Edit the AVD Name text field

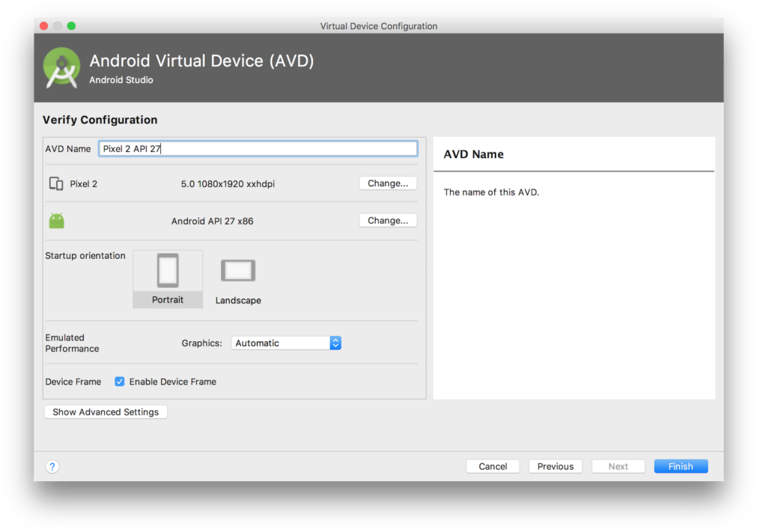tap(258, 148)
